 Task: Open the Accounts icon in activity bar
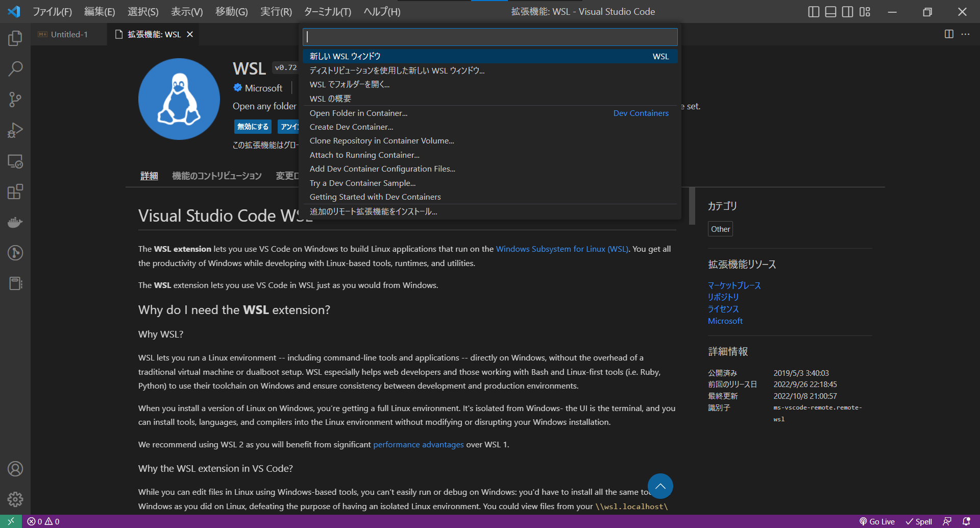[x=15, y=469]
